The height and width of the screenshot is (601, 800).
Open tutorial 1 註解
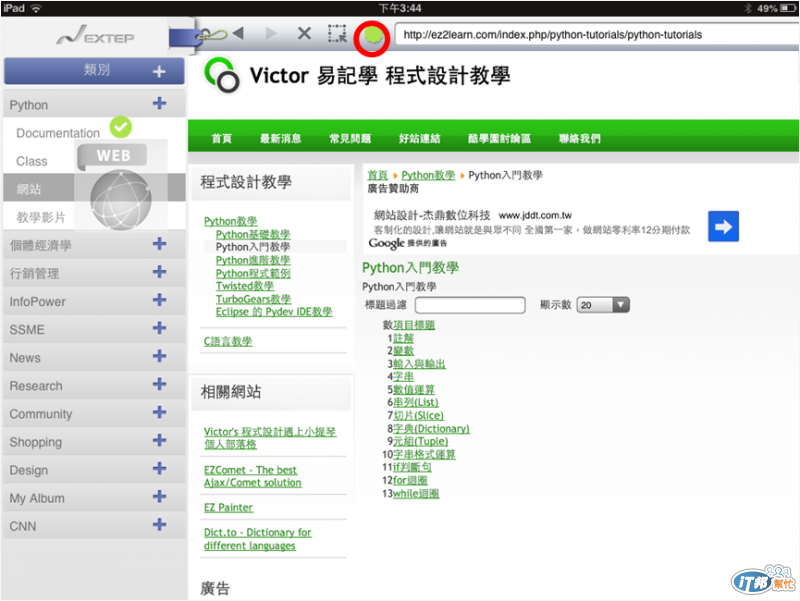click(x=404, y=338)
